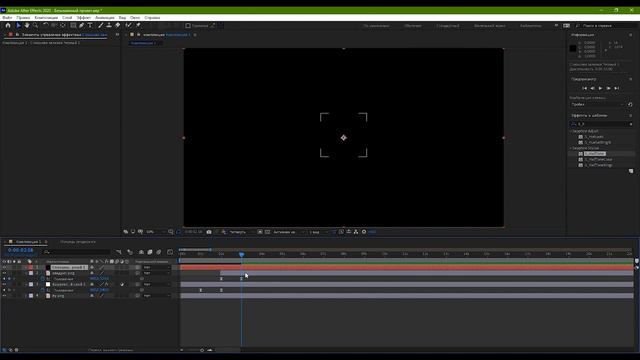Hide layer 1 with its eye toggle

click(x=4, y=267)
